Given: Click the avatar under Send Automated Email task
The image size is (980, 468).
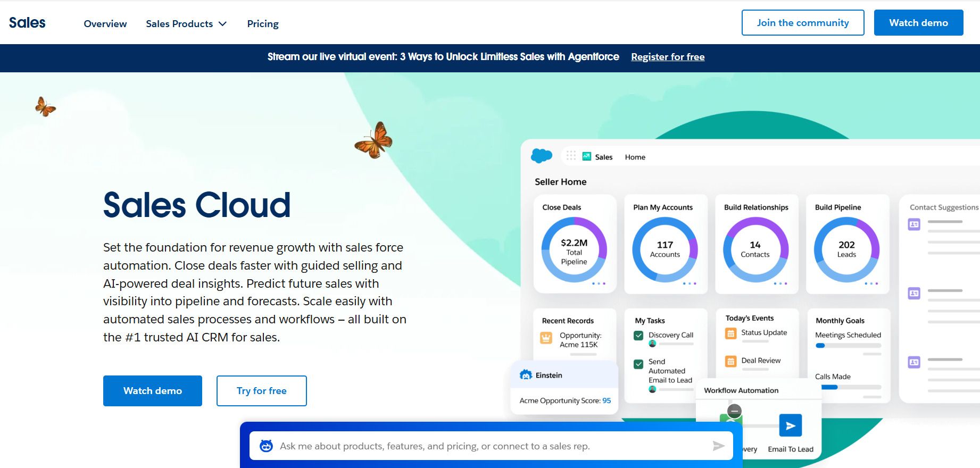Looking at the screenshot, I should point(652,389).
